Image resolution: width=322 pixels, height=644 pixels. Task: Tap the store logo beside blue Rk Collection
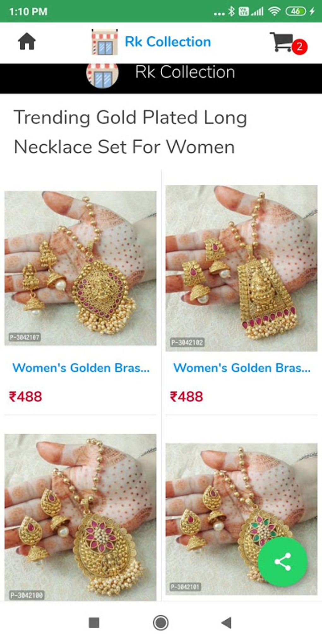pos(104,42)
